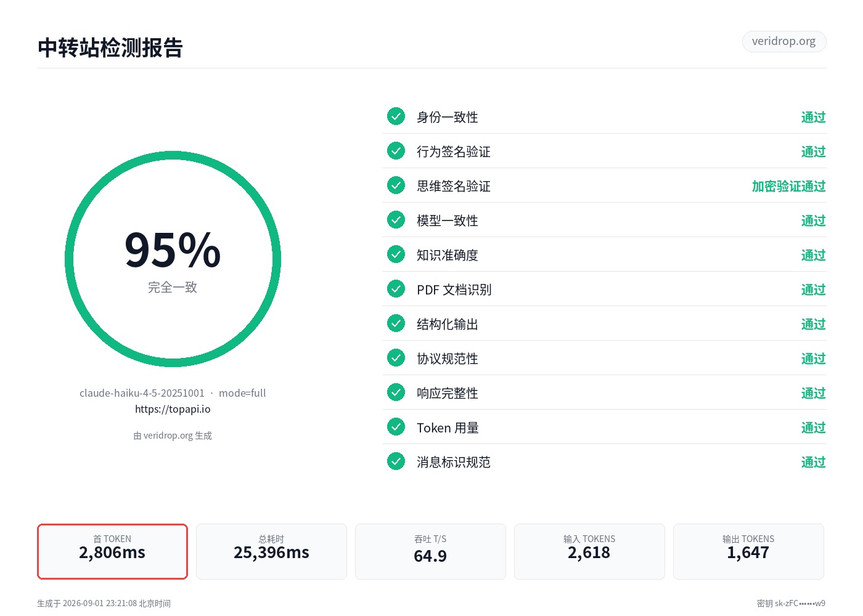The width and height of the screenshot is (863, 616).
Task: Click the check icon next to Token 用量
Action: pyautogui.click(x=396, y=427)
